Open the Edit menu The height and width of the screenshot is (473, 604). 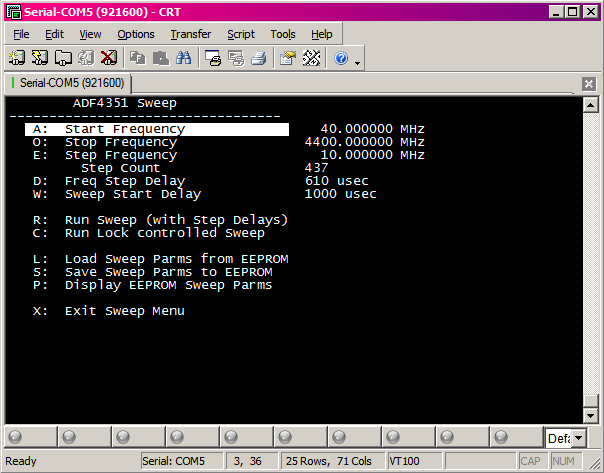pos(54,34)
